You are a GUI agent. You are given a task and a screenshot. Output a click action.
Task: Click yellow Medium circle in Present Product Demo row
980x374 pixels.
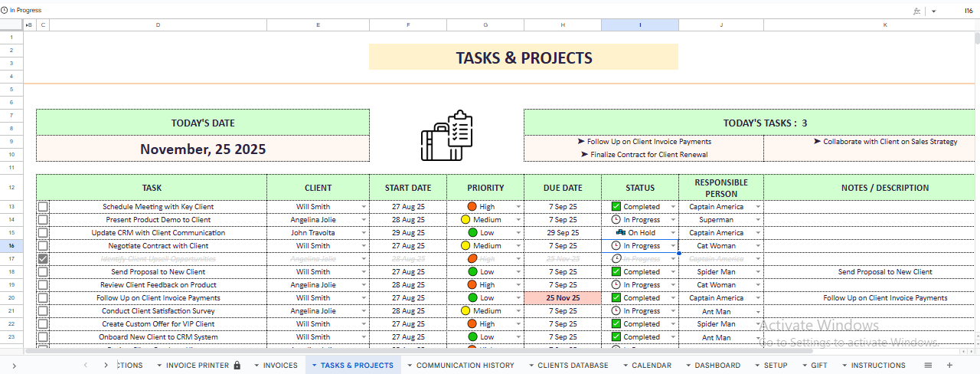tap(465, 220)
